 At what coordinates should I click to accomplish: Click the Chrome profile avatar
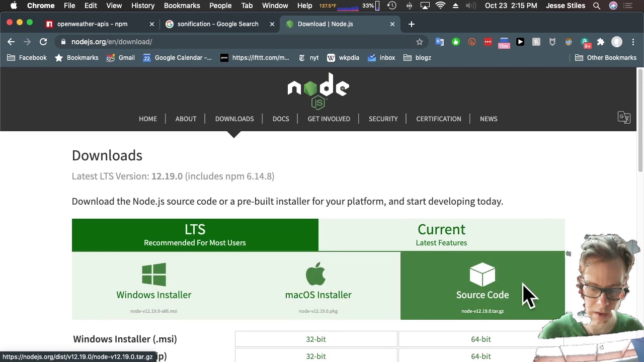click(617, 42)
